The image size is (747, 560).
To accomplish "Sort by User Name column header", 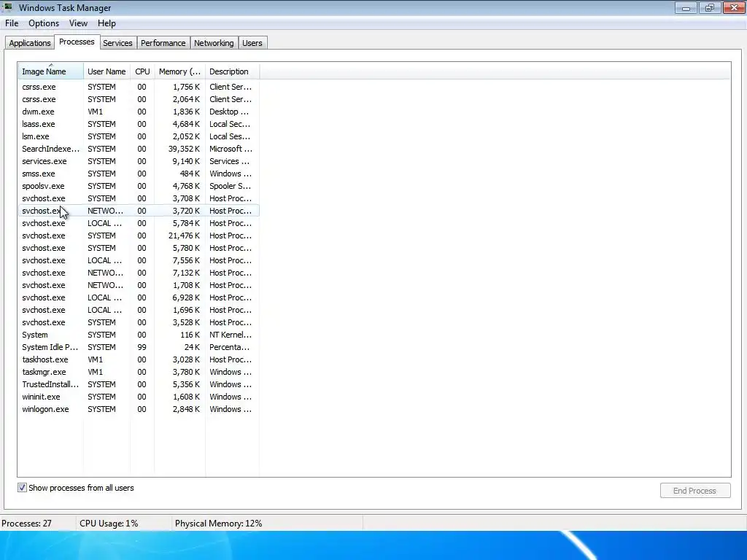I will click(107, 71).
